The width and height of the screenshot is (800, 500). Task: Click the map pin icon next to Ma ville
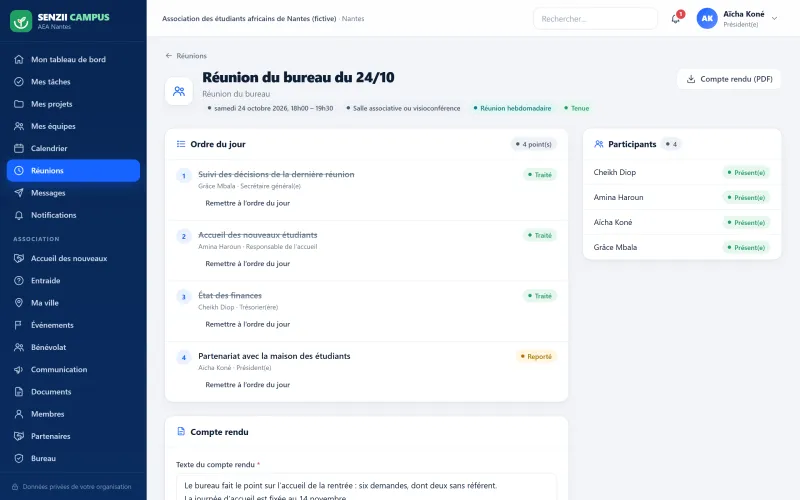coord(19,303)
